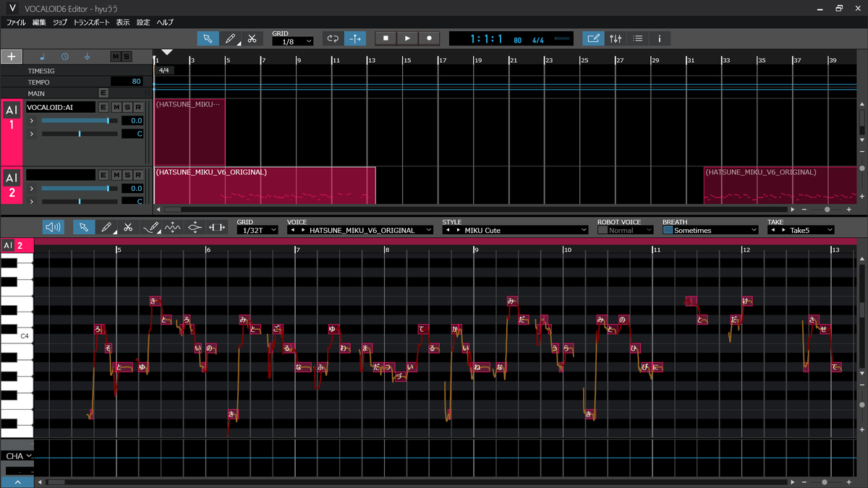
Task: Select the editor pencil tool
Action: click(106, 227)
